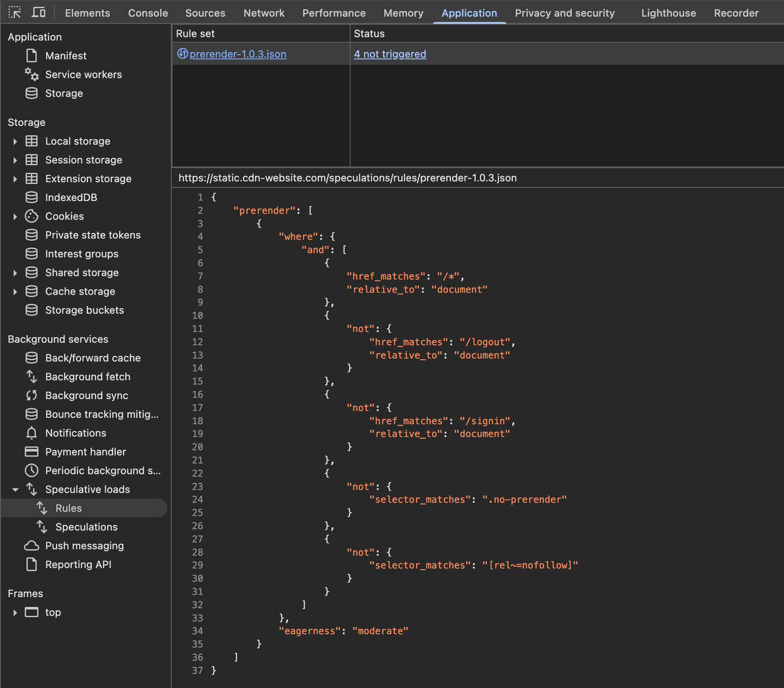Image resolution: width=784 pixels, height=688 pixels.
Task: Expand the Cache storage tree
Action: (15, 292)
